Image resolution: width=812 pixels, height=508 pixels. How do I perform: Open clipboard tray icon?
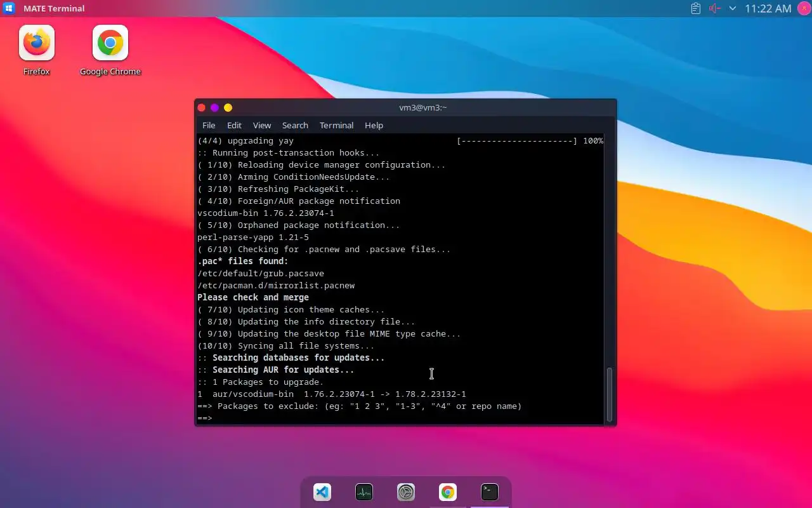[x=696, y=8]
